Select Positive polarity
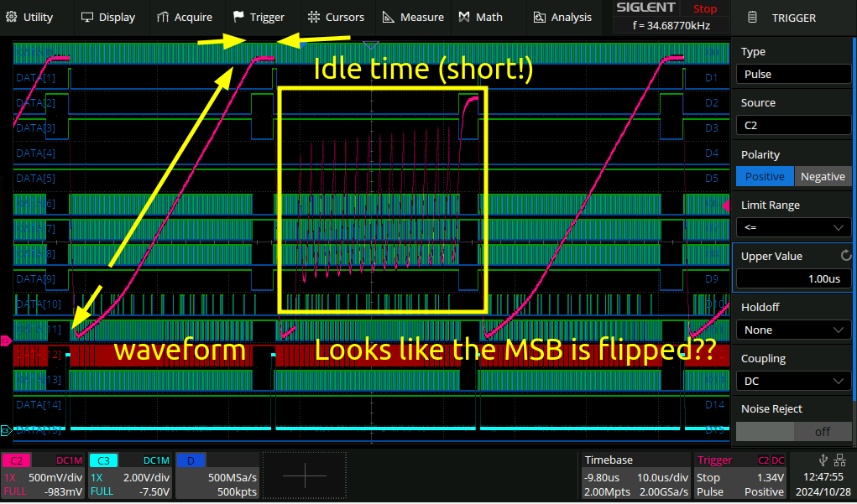This screenshot has width=857, height=504. click(765, 176)
